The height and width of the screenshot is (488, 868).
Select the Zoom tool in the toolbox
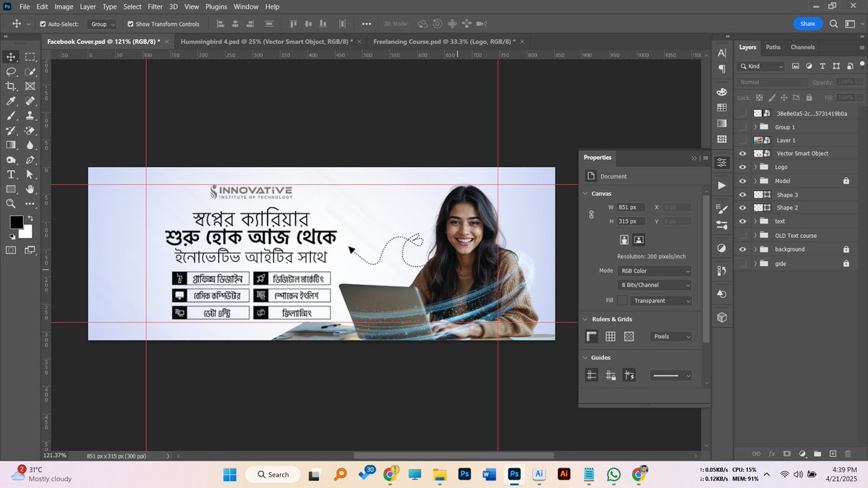[12, 204]
